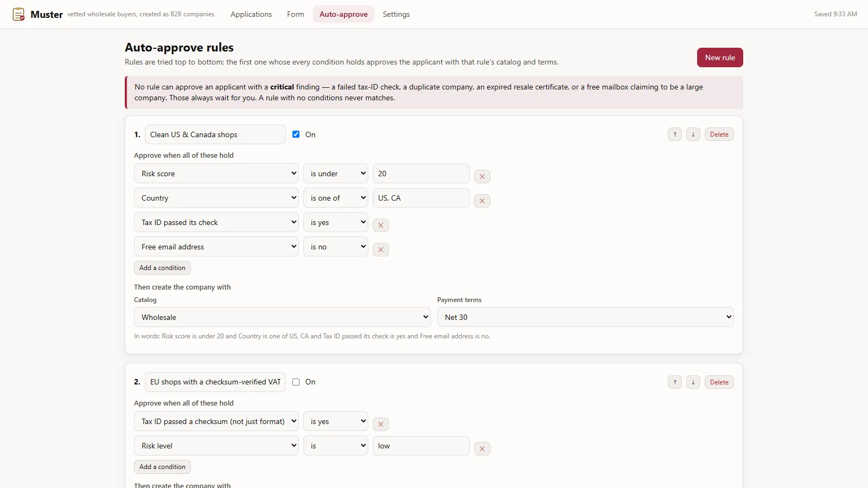This screenshot has width=868, height=488.
Task: Delete rule 2 EU shops
Action: pyautogui.click(x=719, y=382)
